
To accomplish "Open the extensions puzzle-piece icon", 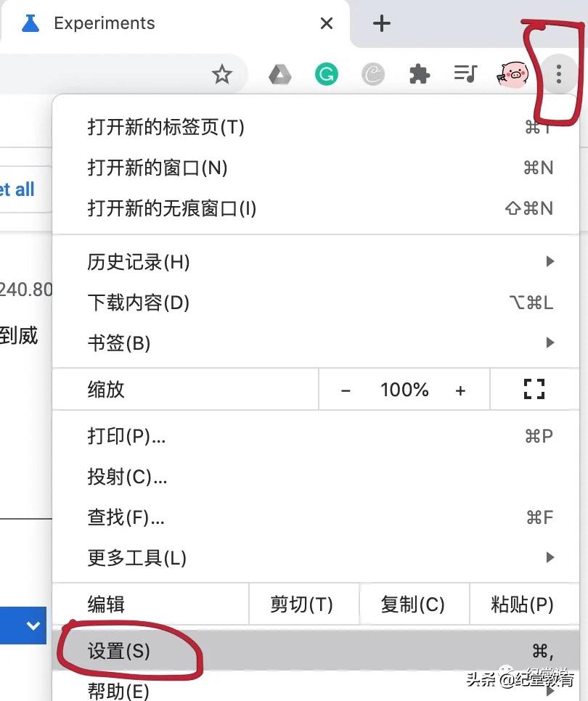I will 420,74.
